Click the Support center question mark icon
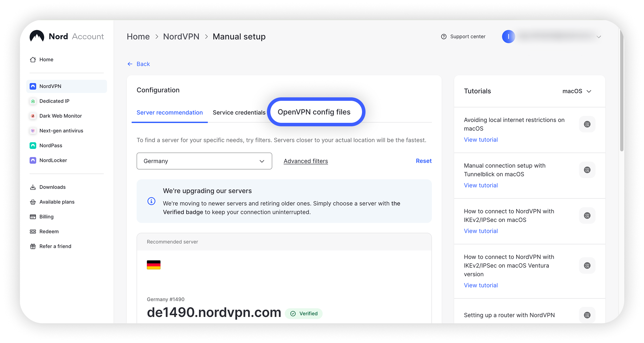The width and height of the screenshot is (644, 343). click(x=444, y=37)
